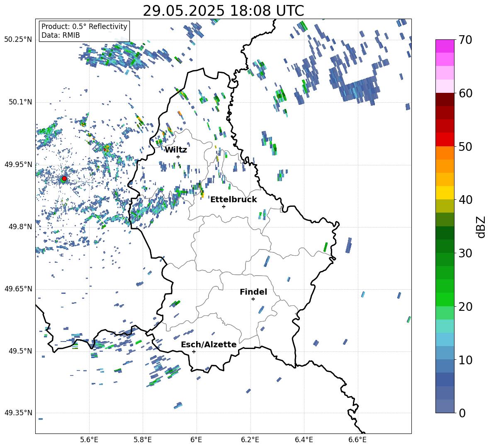This screenshot has height=448, width=491.
Task: Click the 0 colorbar tick label
Action: pos(462,413)
